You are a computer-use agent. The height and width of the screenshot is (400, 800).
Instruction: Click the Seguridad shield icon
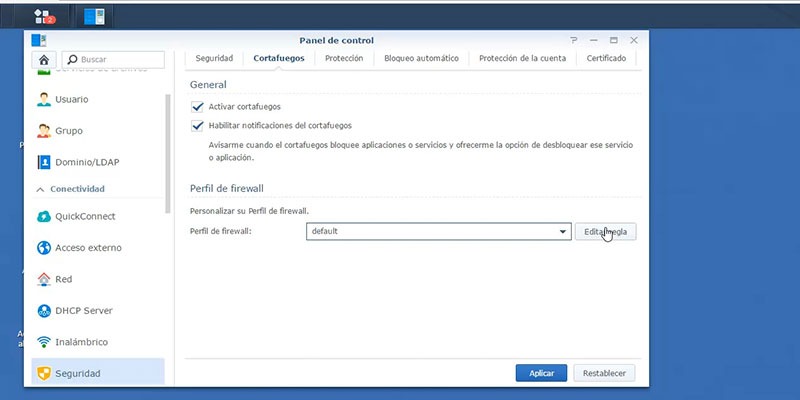(44, 374)
